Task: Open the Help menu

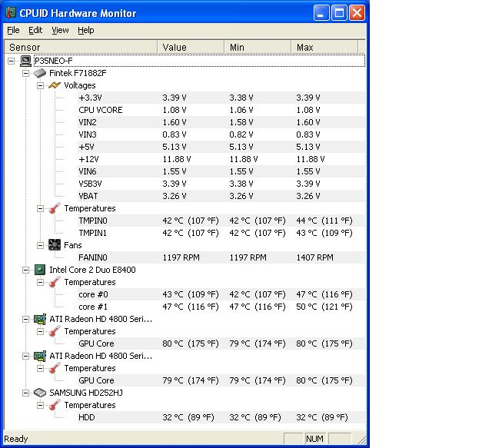Action: coord(85,30)
